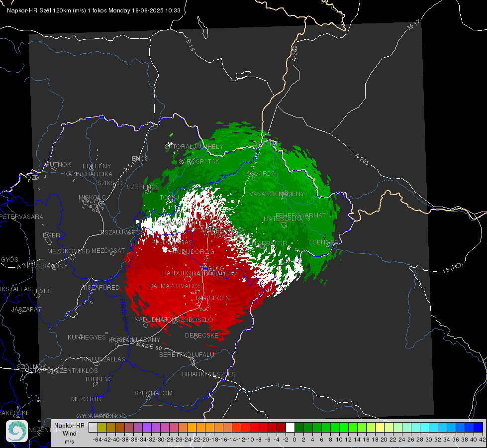Select the DEBRECEN city label
Image resolution: width=487 pixels, height=448 pixels.
point(213,298)
